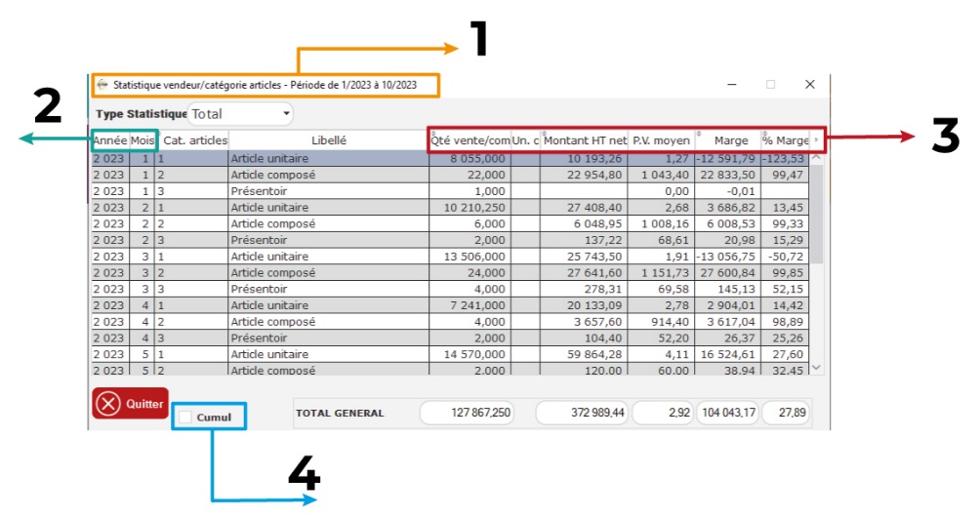980x518 pixels.
Task: Click the cell with amount 3 657,60
Action: pos(584,321)
